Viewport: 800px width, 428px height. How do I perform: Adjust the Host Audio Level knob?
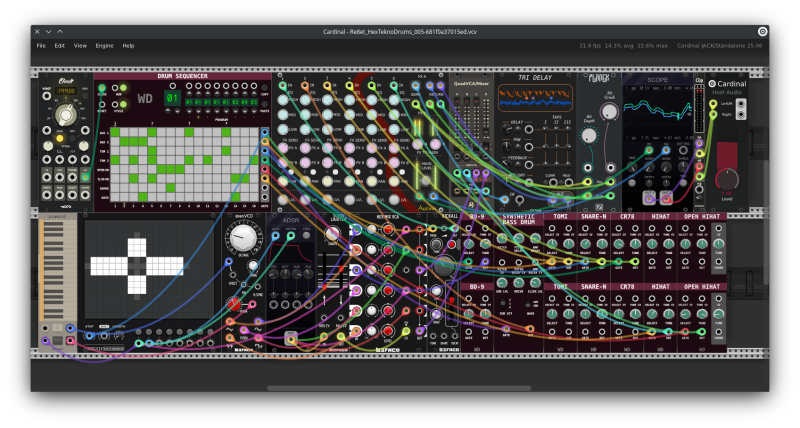(726, 180)
